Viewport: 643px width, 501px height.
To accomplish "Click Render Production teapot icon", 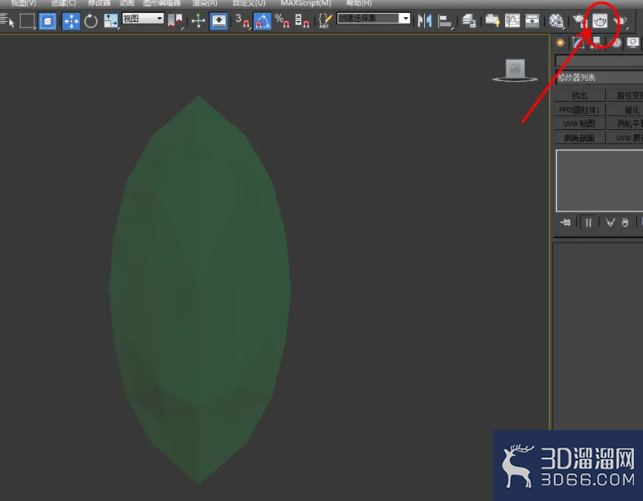I will (x=621, y=21).
